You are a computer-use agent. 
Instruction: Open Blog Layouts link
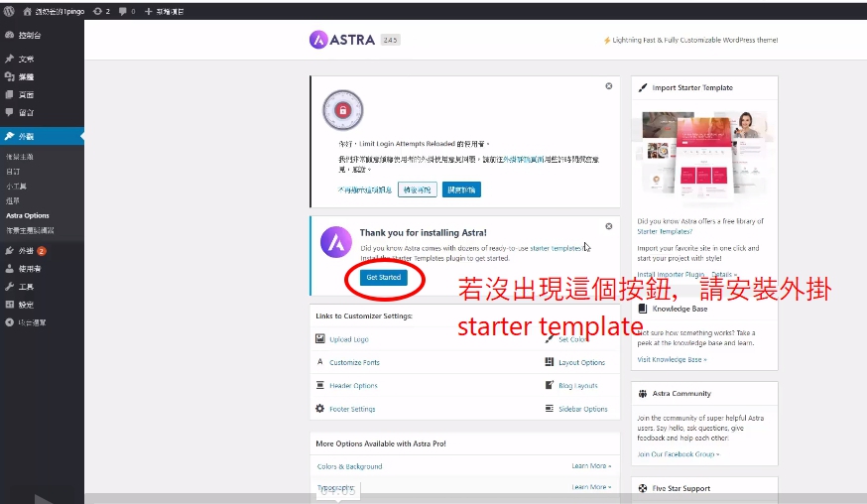coord(577,386)
